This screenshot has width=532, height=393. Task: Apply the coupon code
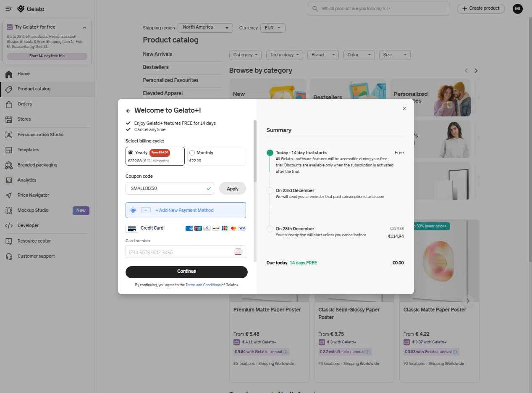pos(233,189)
